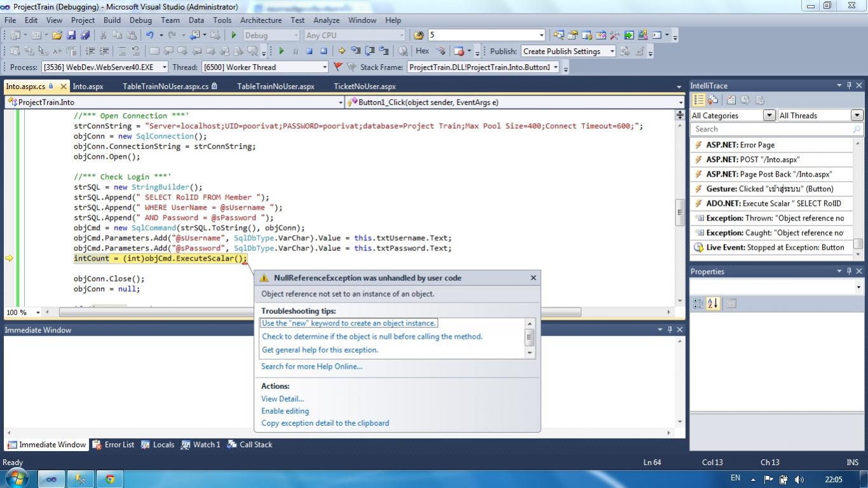This screenshot has height=488, width=868.
Task: Click the IntelliTrace Search field
Action: [x=776, y=129]
